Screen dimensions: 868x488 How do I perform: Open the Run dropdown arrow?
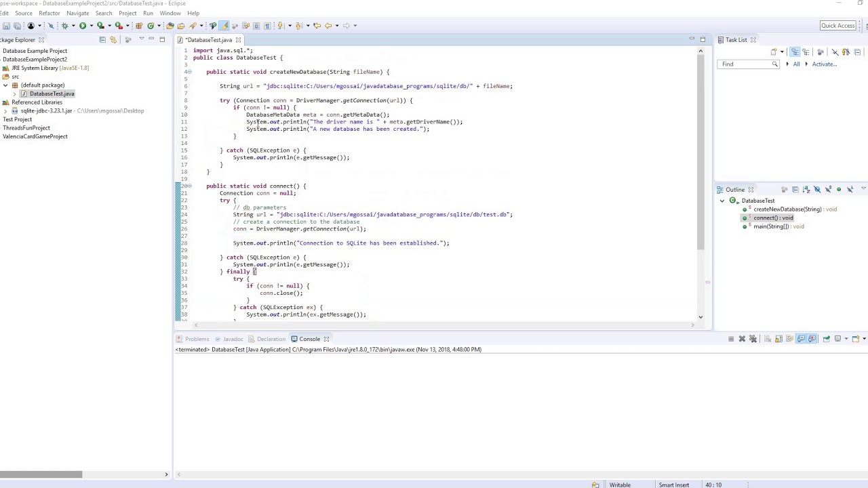(x=91, y=26)
